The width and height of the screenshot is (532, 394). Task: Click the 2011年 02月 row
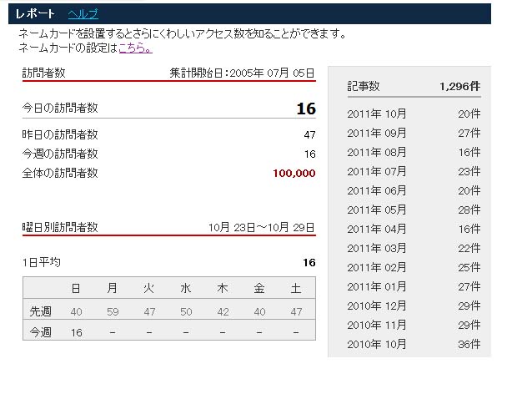(x=414, y=267)
